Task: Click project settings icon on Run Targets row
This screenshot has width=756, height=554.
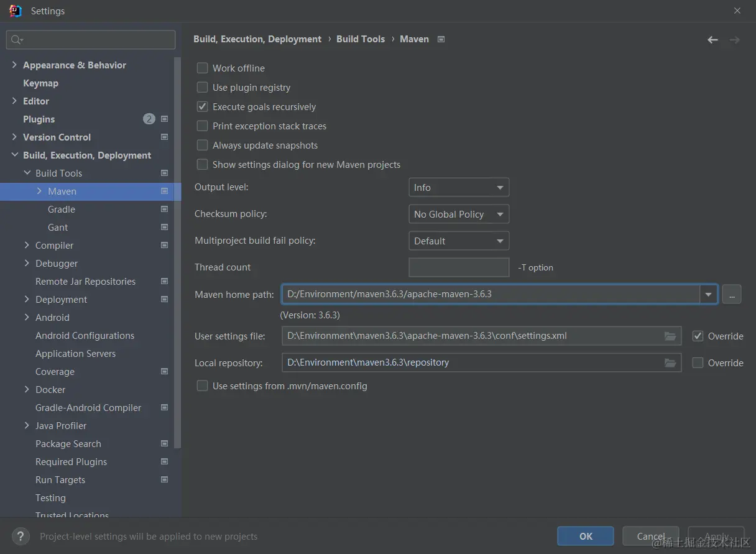Action: pyautogui.click(x=165, y=479)
